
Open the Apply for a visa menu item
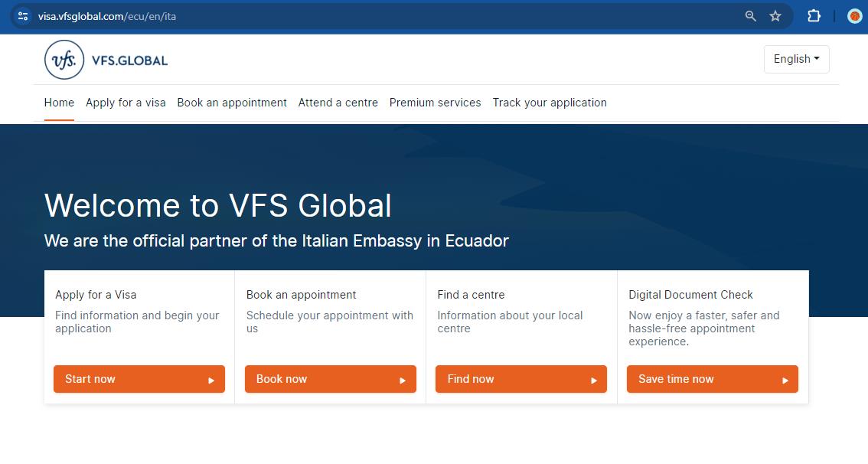click(x=126, y=102)
